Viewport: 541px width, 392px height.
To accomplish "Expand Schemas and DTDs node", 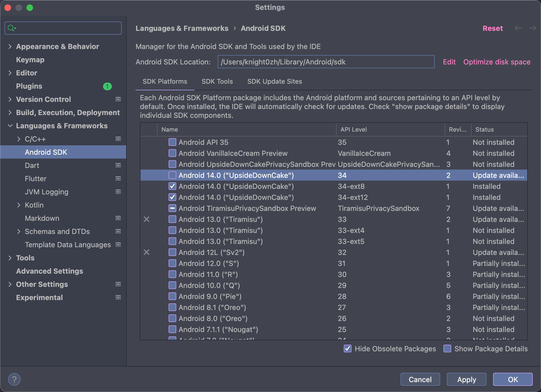I will click(x=19, y=231).
